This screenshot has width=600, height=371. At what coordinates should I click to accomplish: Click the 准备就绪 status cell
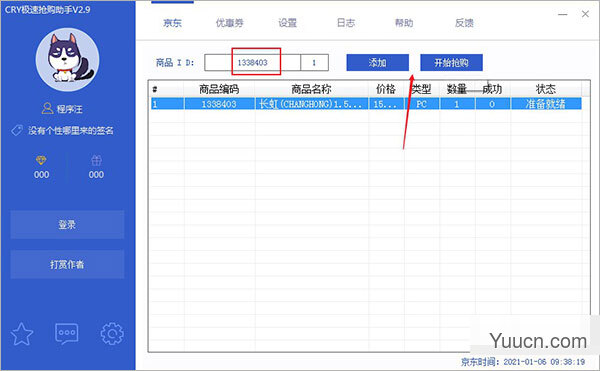tap(546, 104)
